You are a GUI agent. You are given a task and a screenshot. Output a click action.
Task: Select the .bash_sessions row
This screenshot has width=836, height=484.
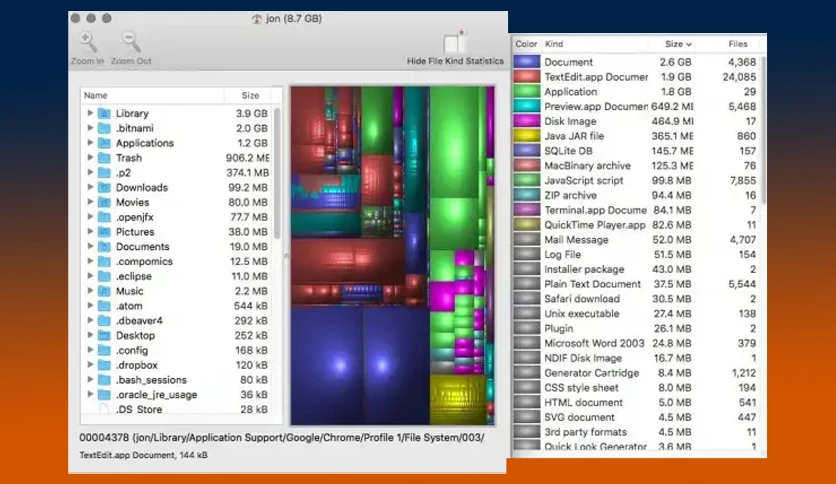click(x=178, y=380)
